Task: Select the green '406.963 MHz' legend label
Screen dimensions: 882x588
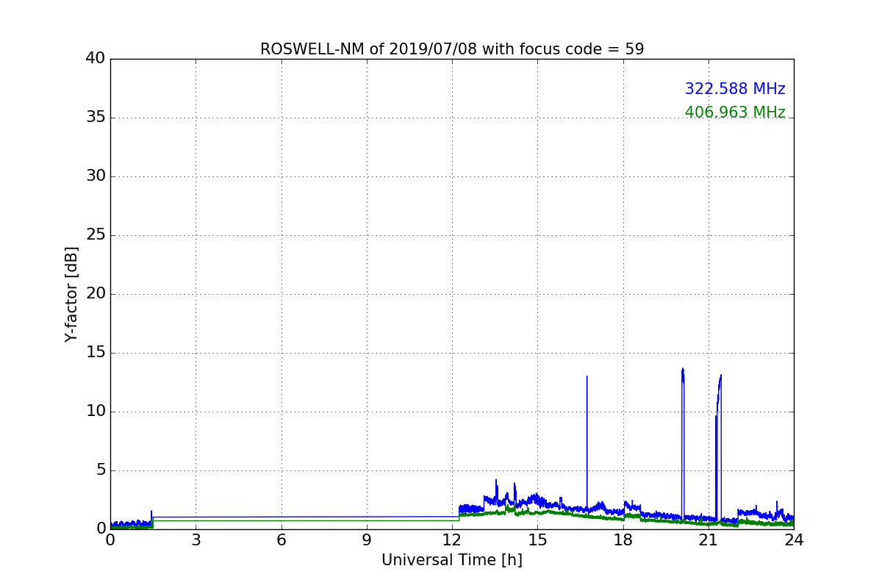Action: [735, 112]
